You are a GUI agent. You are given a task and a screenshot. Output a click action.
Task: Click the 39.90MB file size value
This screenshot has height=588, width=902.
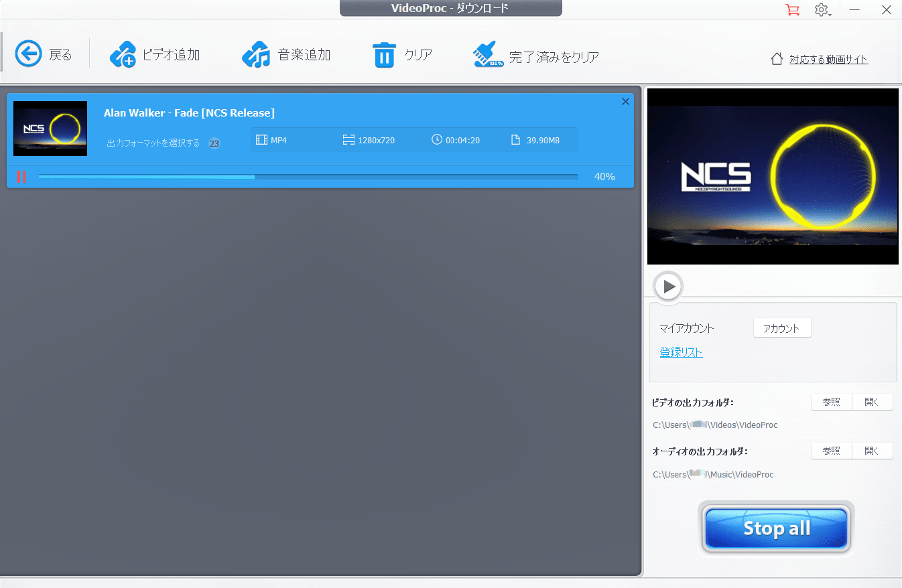pos(543,140)
